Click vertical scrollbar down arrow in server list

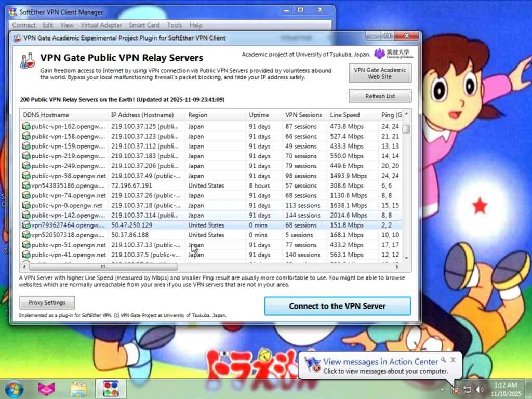(406, 258)
